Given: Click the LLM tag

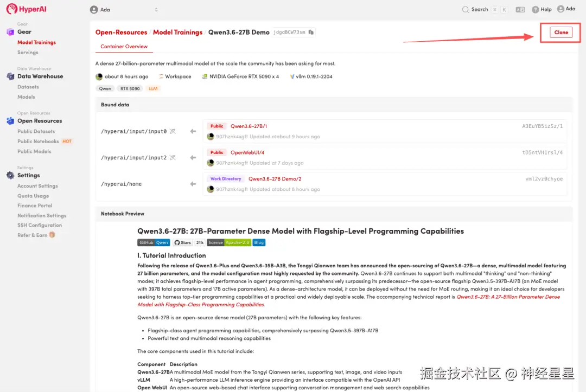Looking at the screenshot, I should (153, 88).
